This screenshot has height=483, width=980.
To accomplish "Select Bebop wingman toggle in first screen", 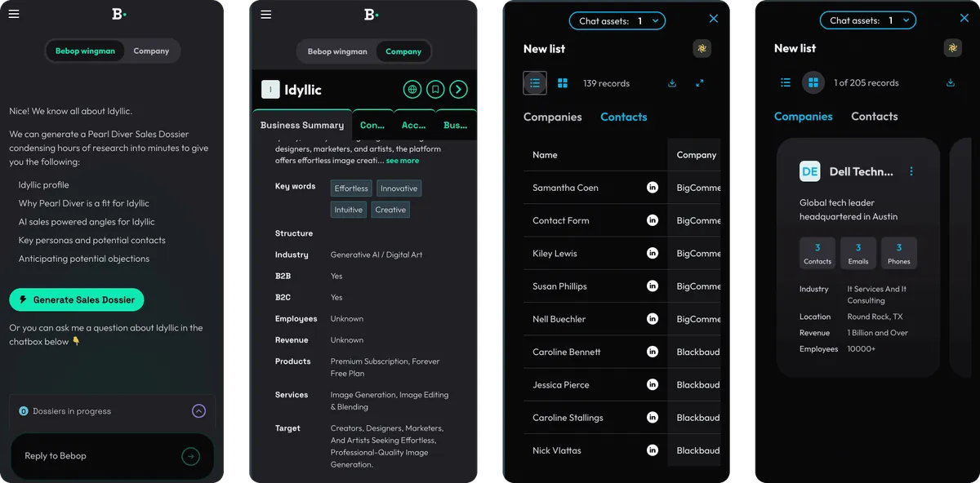I will point(85,51).
